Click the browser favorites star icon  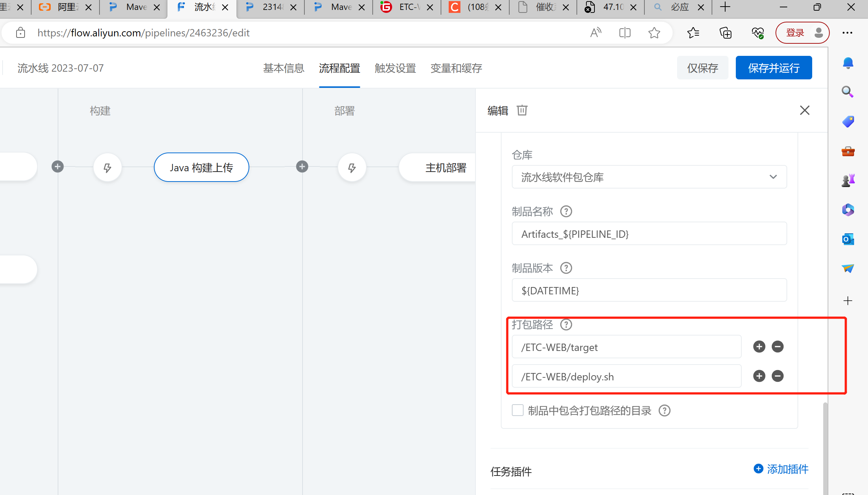[654, 33]
